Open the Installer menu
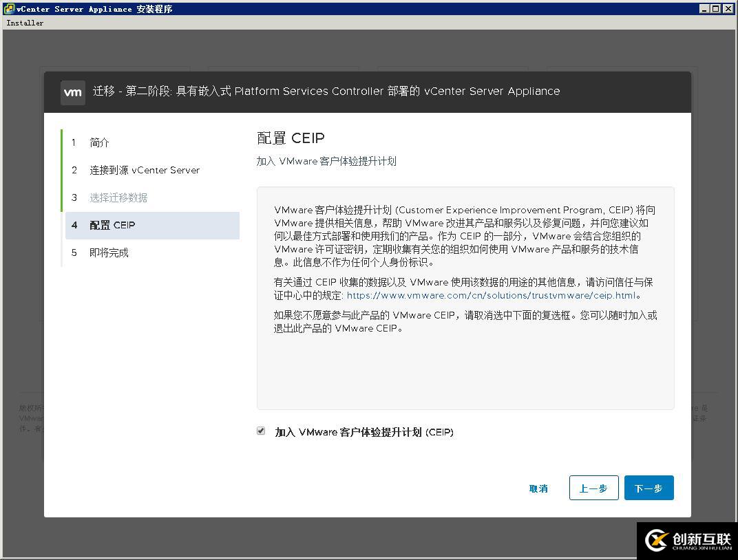The width and height of the screenshot is (738, 560). [25, 23]
